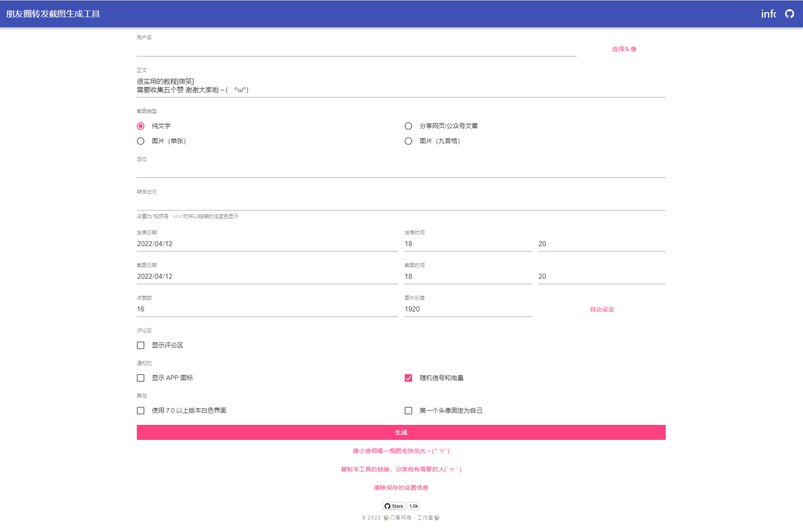Screen dimensions: 803x532
Task: Click 自动设定 to auto-set image length
Action: (601, 309)
